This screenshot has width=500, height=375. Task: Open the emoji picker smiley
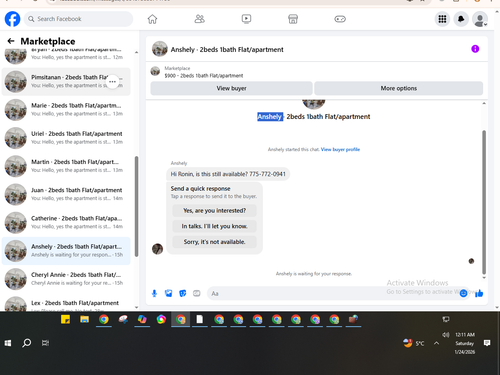point(463,293)
